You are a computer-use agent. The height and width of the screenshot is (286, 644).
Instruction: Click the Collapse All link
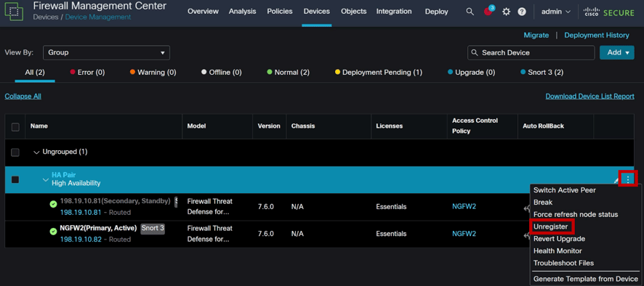coord(23,97)
